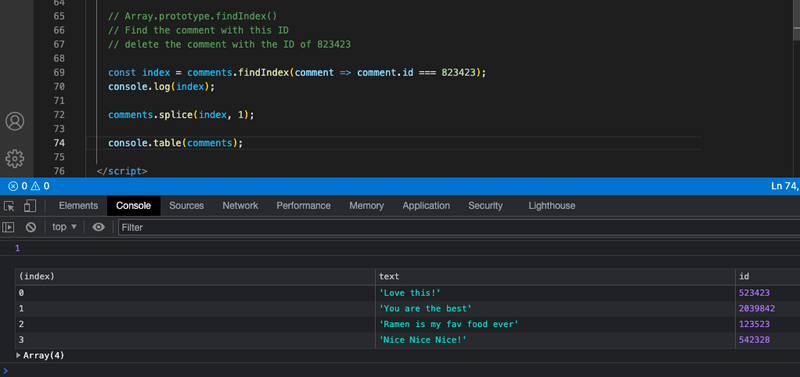This screenshot has height=377, width=800.
Task: Click the id value 2039842
Action: coord(757,309)
